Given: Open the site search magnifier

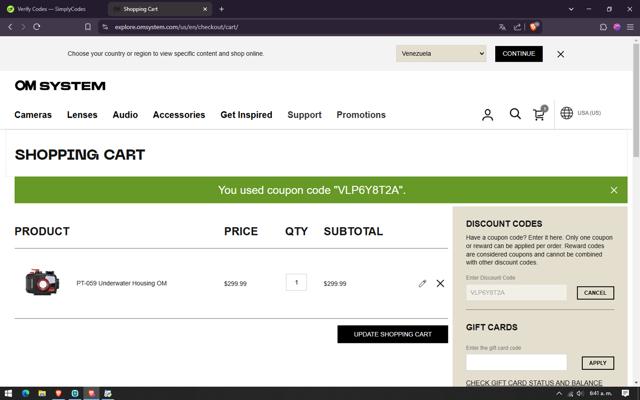Looking at the screenshot, I should 515,114.
